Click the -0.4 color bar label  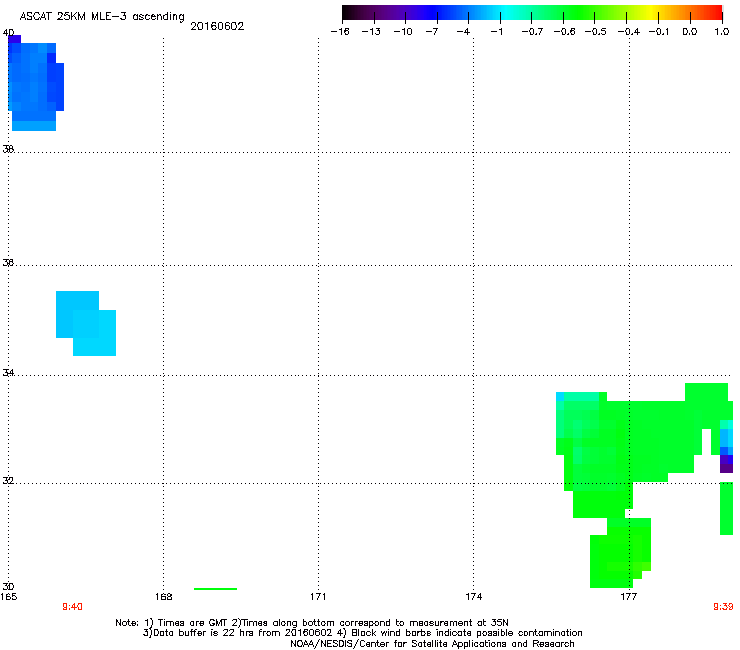pyautogui.click(x=629, y=32)
